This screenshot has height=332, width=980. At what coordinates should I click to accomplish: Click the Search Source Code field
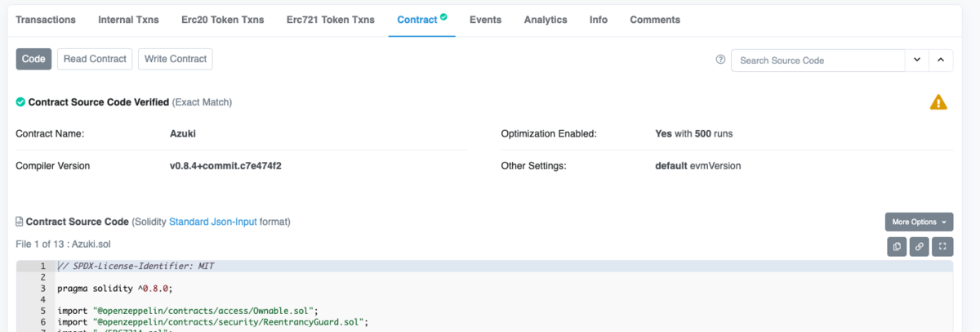(x=817, y=61)
